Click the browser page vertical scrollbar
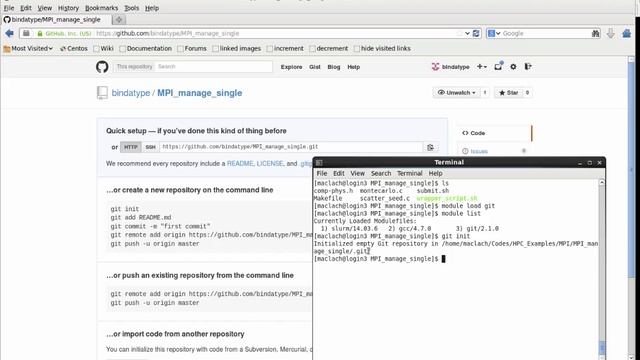The width and height of the screenshot is (640, 360). (631, 208)
